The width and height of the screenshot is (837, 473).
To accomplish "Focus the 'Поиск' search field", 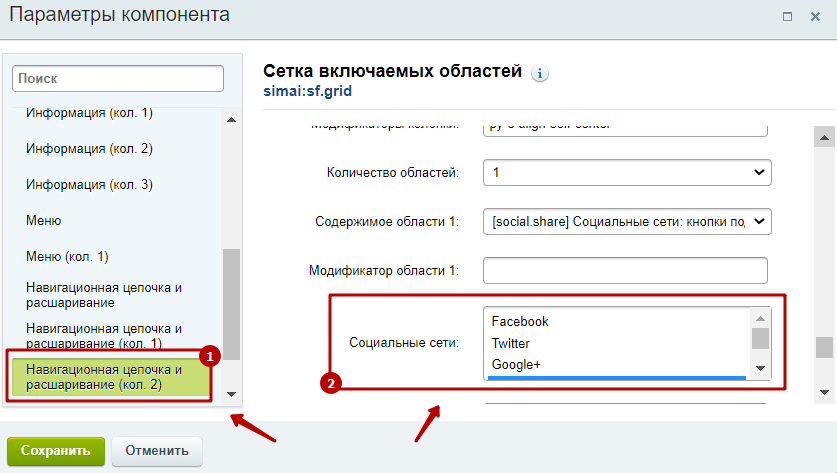I will tap(118, 78).
